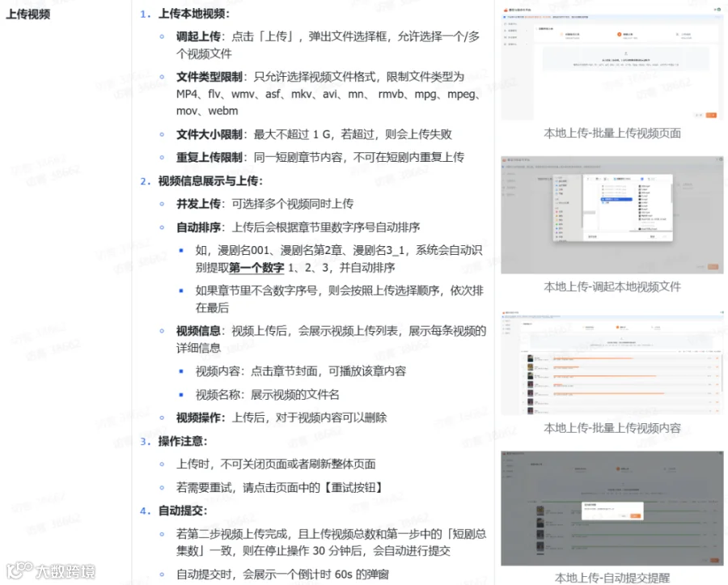Click the 上传本地视频 section heading
The image size is (728, 585).
click(x=194, y=14)
